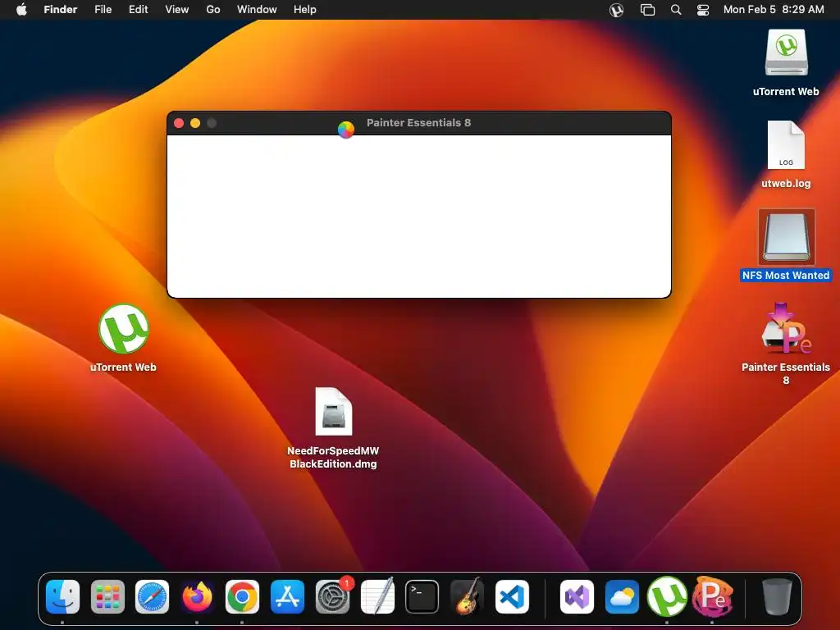This screenshot has height=630, width=840.
Task: Open App Store from the Dock
Action: click(287, 597)
